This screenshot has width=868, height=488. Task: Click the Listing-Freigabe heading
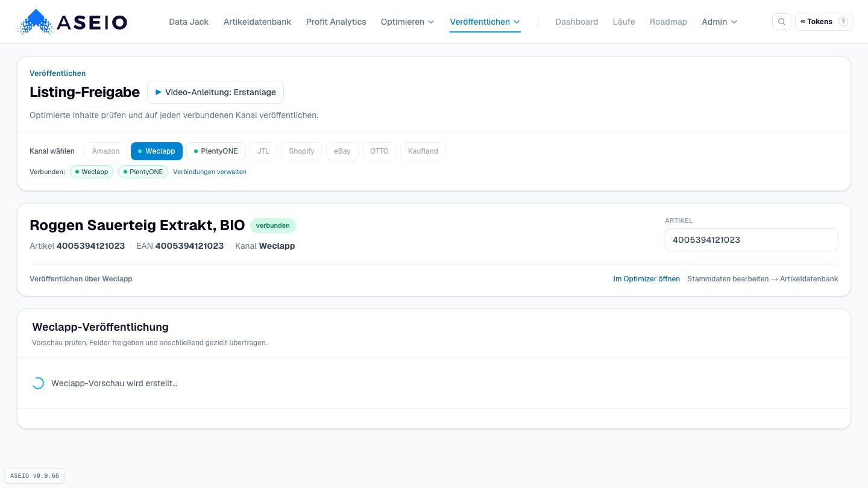pos(84,92)
